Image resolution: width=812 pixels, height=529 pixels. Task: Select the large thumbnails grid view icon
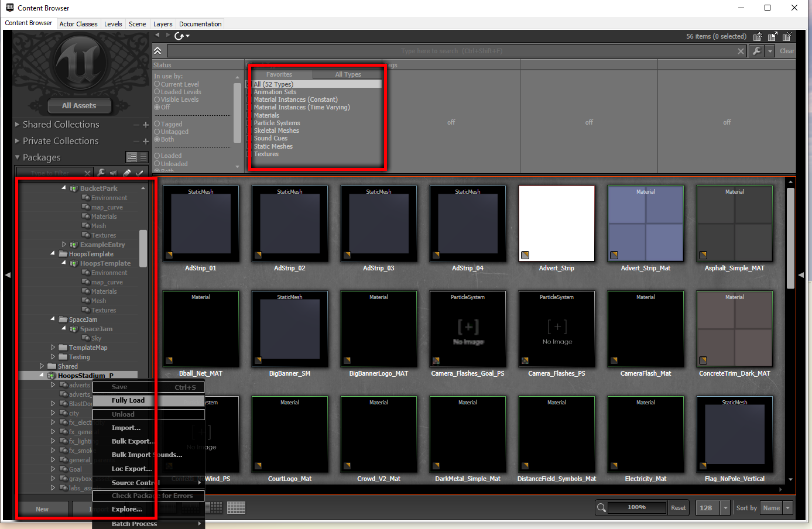click(237, 507)
